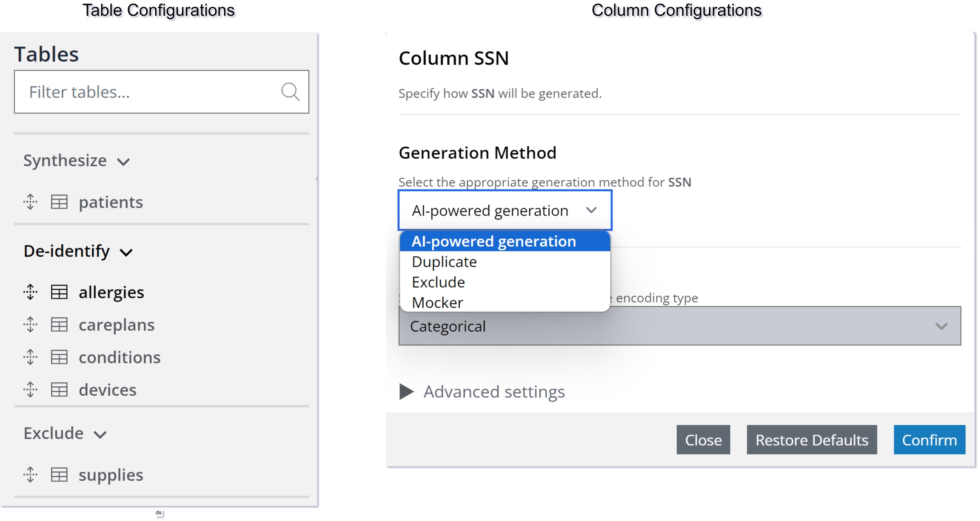Click the search magnifier icon in filter box
The width and height of the screenshot is (980, 521).
click(290, 92)
